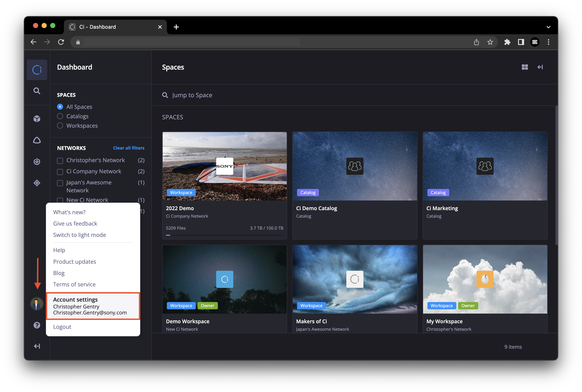Close the Ci - Dashboard tab
This screenshot has height=392, width=582.
pos(160,27)
